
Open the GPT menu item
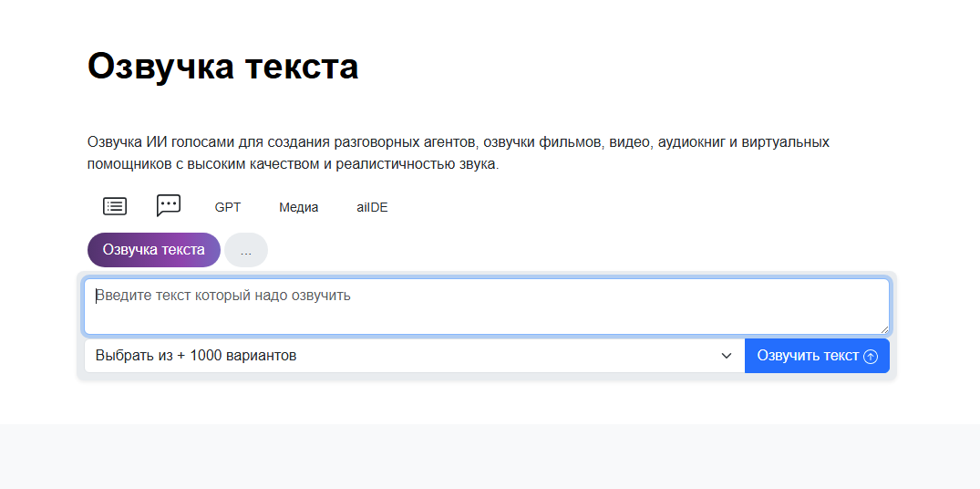click(x=228, y=207)
